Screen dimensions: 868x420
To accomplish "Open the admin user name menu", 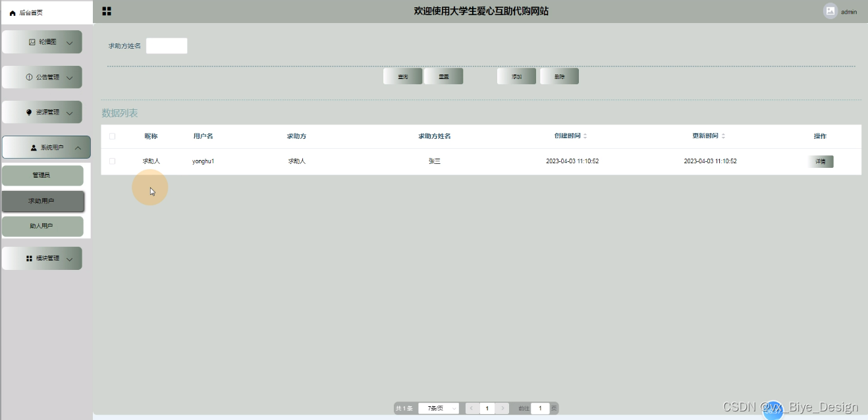I will point(849,12).
